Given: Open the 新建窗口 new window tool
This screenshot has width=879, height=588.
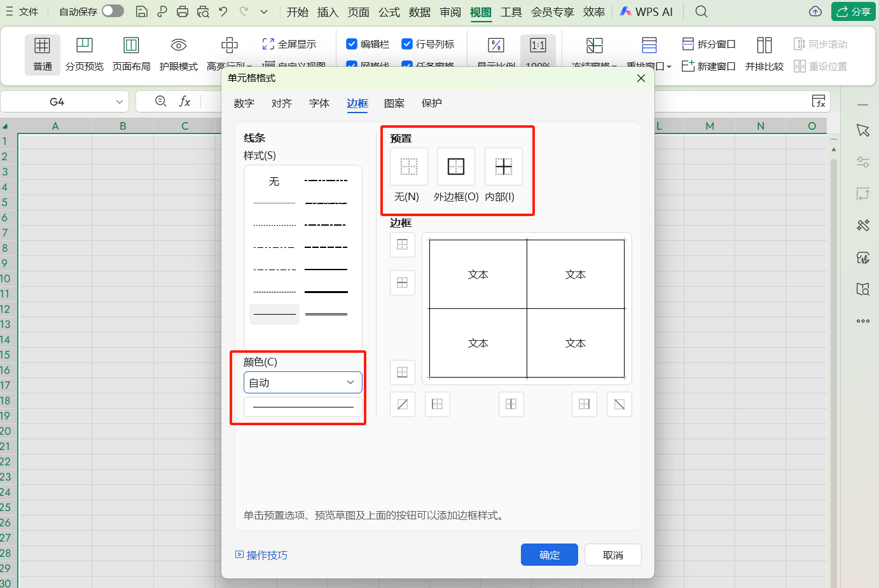Looking at the screenshot, I should tap(709, 65).
